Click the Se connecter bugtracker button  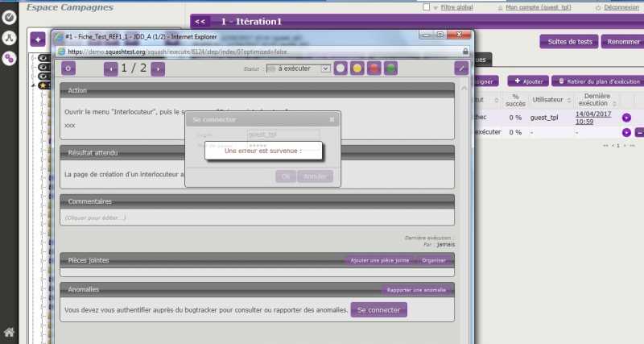[x=378, y=309]
